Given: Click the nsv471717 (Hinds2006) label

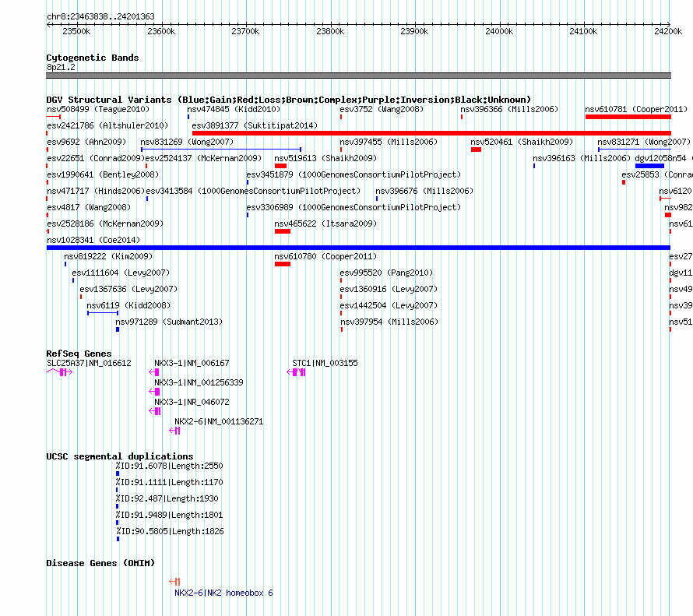Looking at the screenshot, I should coord(96,191).
